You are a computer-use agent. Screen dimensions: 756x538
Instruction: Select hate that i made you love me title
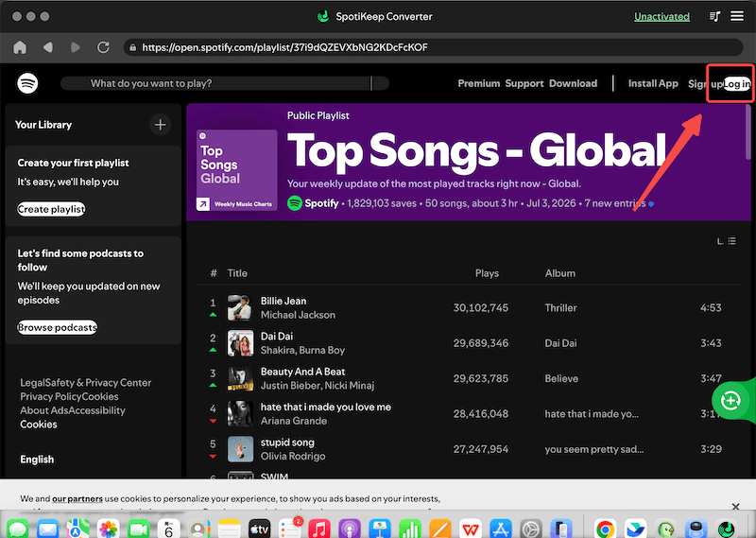pos(326,407)
